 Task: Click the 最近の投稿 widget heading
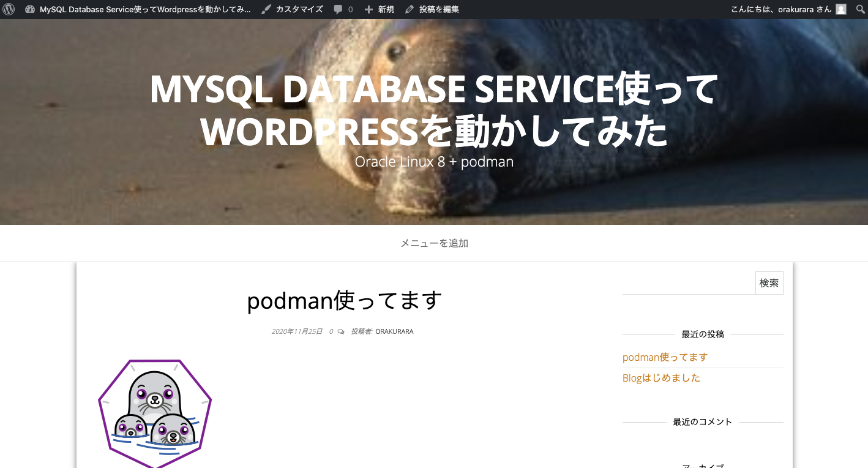click(703, 334)
